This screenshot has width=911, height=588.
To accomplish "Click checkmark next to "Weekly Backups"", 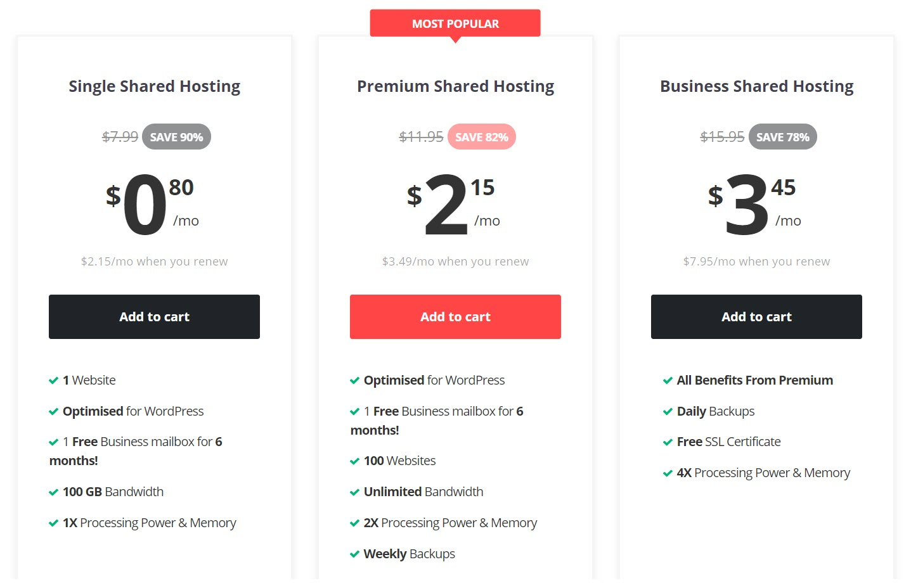I will coord(355,554).
